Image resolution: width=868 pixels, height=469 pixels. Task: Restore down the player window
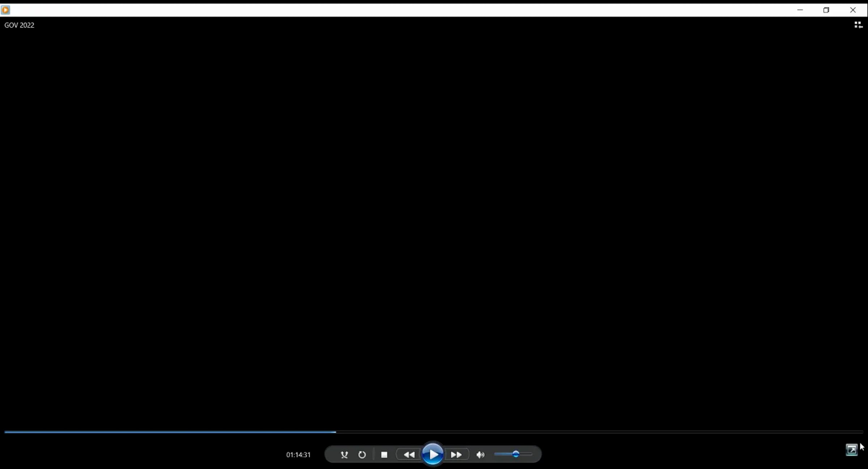click(x=826, y=10)
